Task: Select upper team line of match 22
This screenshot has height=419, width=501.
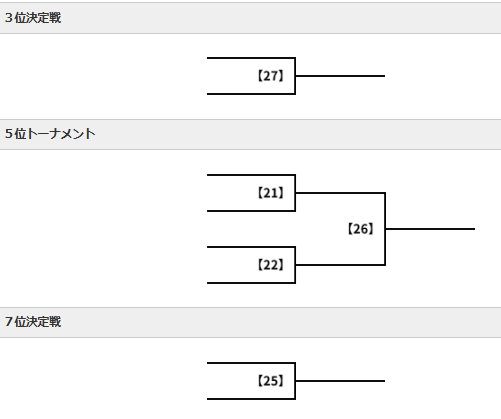Action: pos(251,247)
